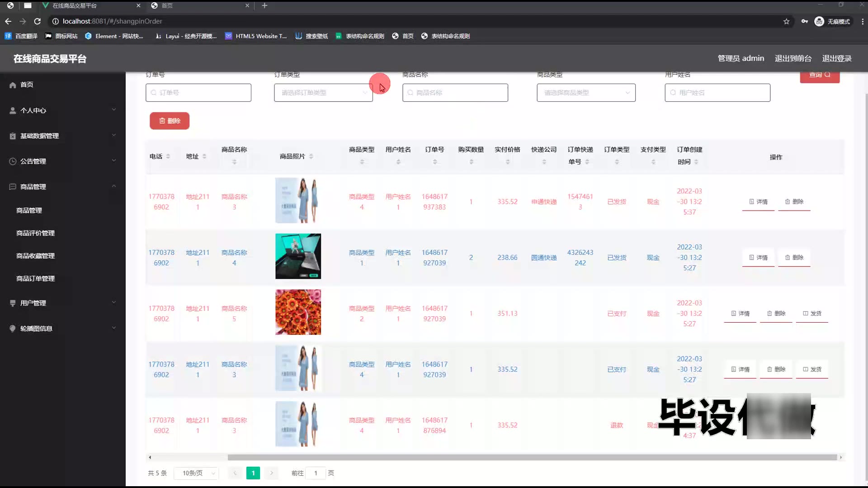Viewport: 868px width, 488px height.
Task: Open the HTML5 Website bookmark
Action: click(x=256, y=36)
